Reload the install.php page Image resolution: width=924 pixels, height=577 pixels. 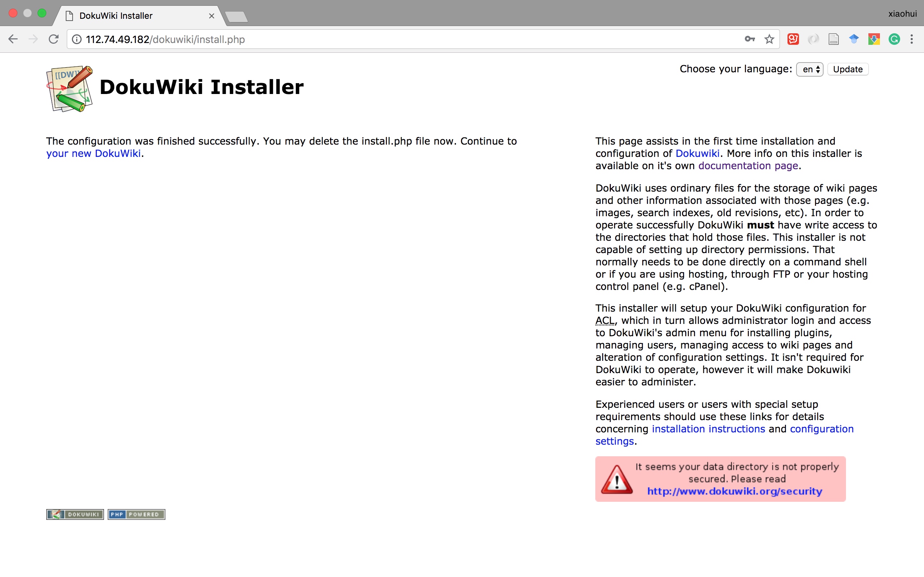coord(54,39)
